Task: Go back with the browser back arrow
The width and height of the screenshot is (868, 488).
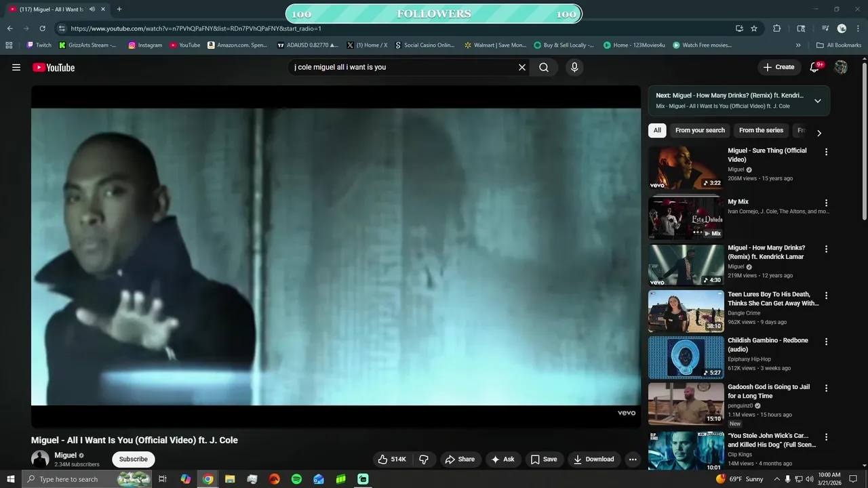Action: (x=9, y=28)
